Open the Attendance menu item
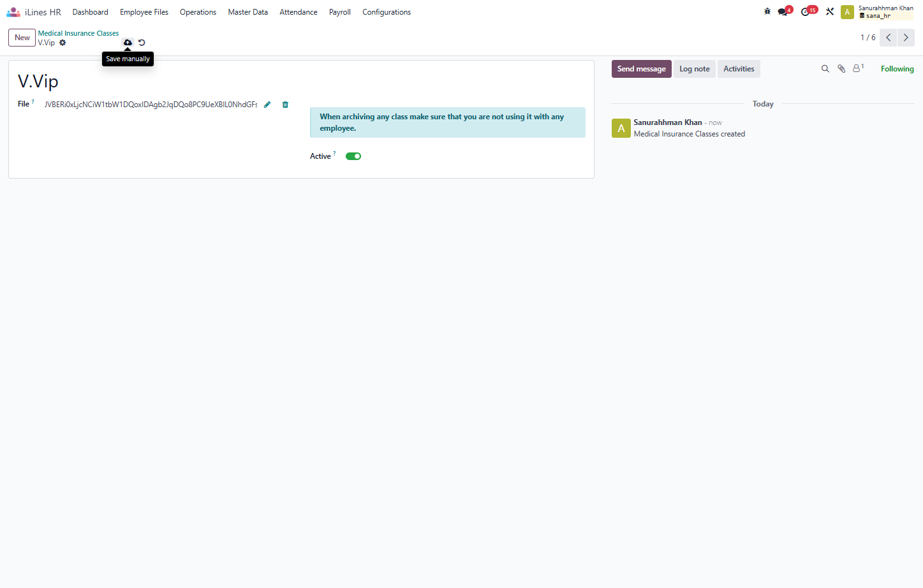 (299, 12)
